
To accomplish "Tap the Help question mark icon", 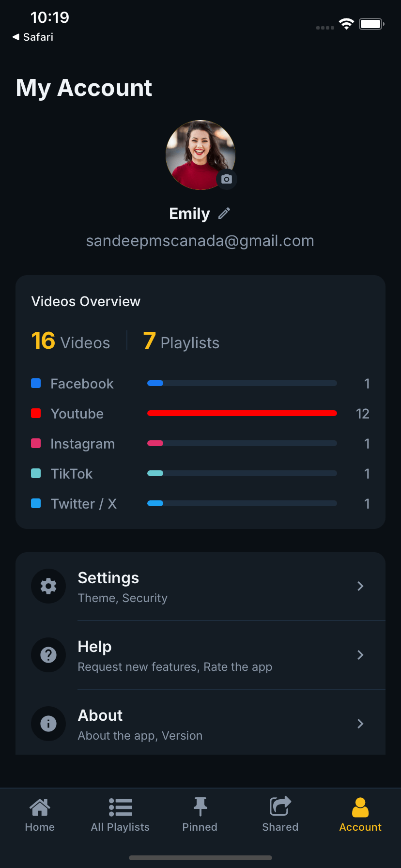I will point(48,655).
